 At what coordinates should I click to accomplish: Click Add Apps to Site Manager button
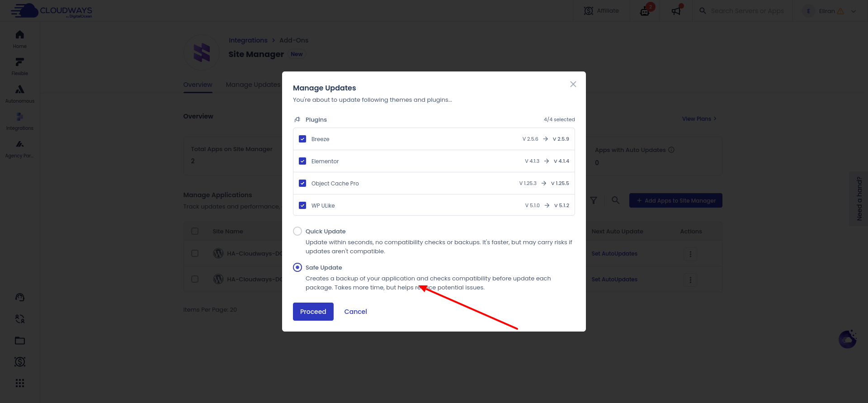tap(676, 200)
